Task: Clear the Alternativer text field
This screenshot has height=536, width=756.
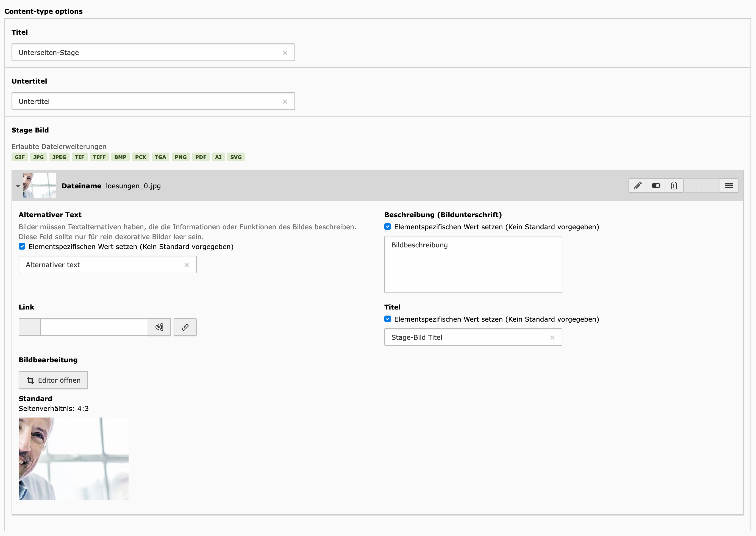Action: [x=187, y=265]
